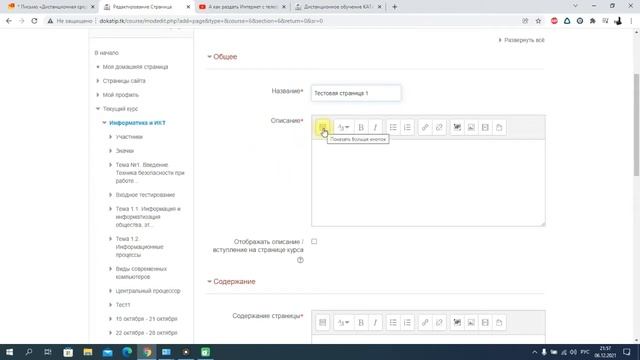Open Microsoft Edge from taskbar
640x360 pixels.
point(127,352)
